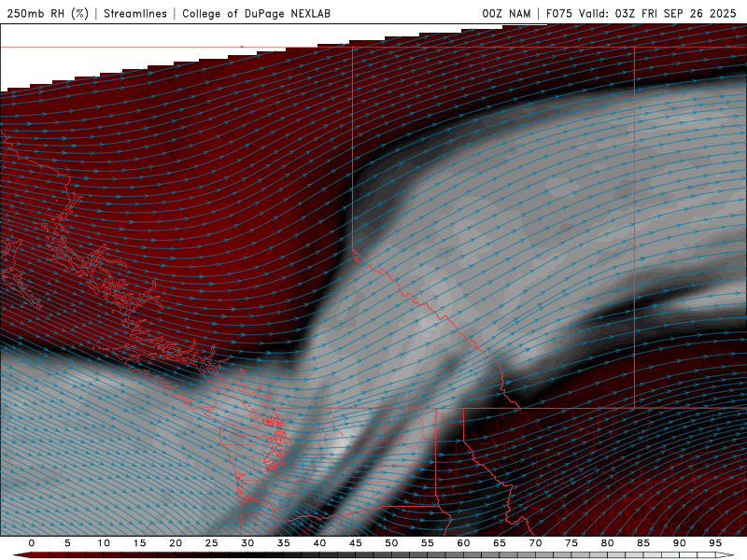This screenshot has height=560, width=747.
Task: Click the colorbar label '15'
Action: (x=139, y=543)
